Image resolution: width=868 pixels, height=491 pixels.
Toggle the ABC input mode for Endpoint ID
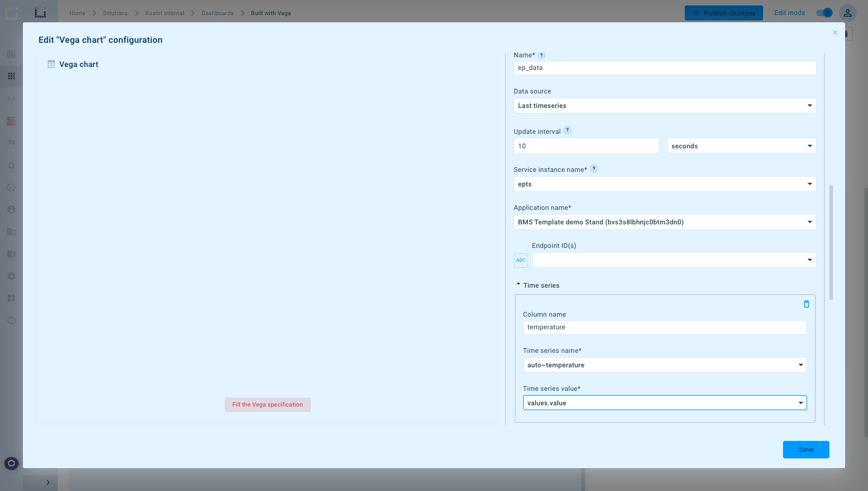point(521,261)
